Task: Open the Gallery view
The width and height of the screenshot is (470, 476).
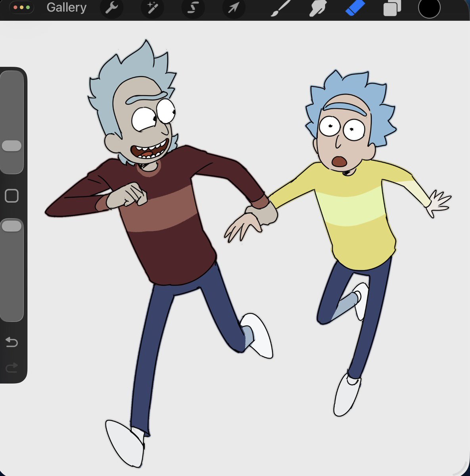Action: [66, 8]
